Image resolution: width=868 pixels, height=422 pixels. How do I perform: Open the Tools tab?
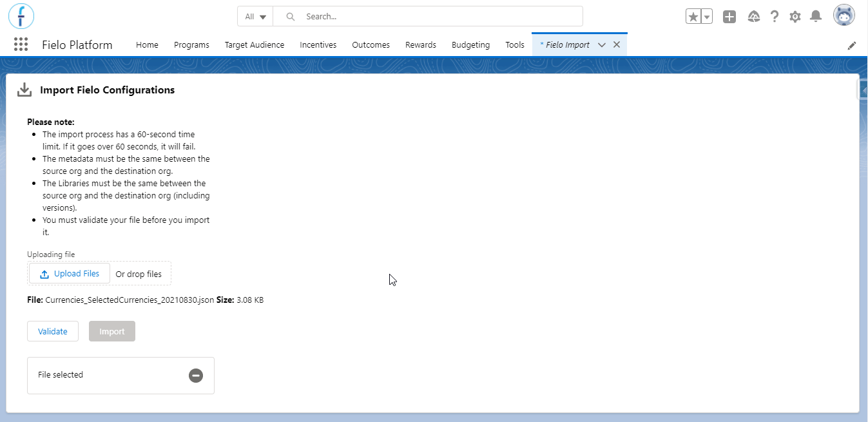coord(515,45)
